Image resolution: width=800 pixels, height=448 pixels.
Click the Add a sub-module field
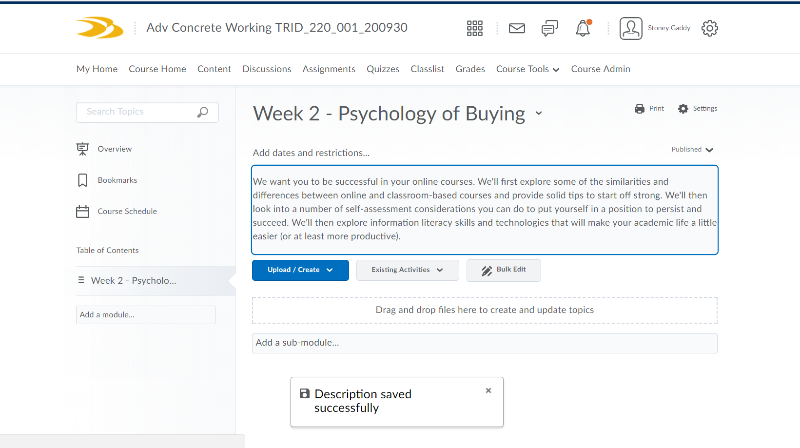[x=484, y=343]
